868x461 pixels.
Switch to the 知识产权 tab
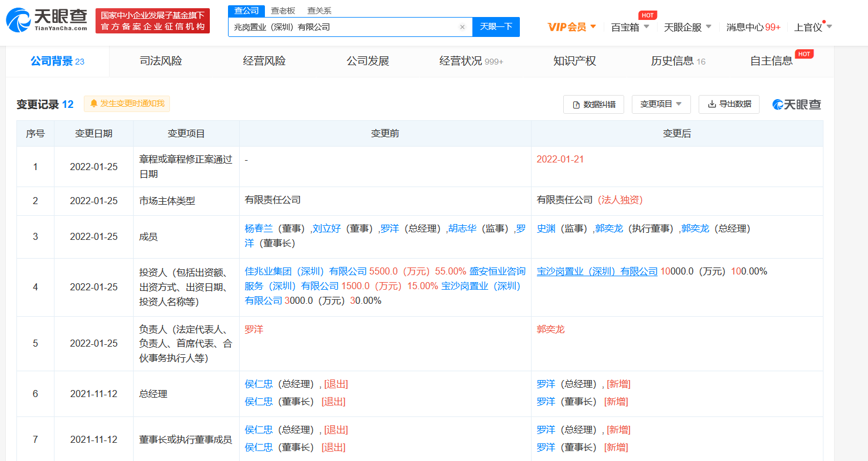574,61
